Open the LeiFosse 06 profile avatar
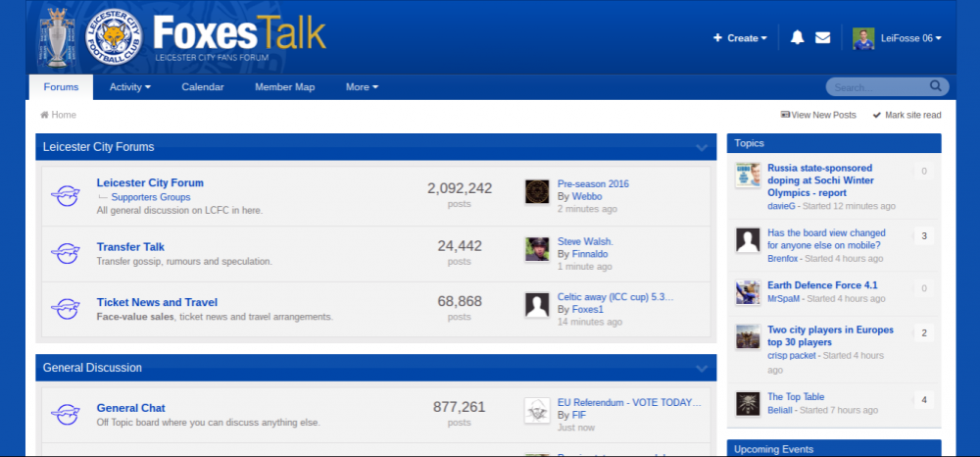Image resolution: width=980 pixels, height=457 pixels. (x=863, y=38)
